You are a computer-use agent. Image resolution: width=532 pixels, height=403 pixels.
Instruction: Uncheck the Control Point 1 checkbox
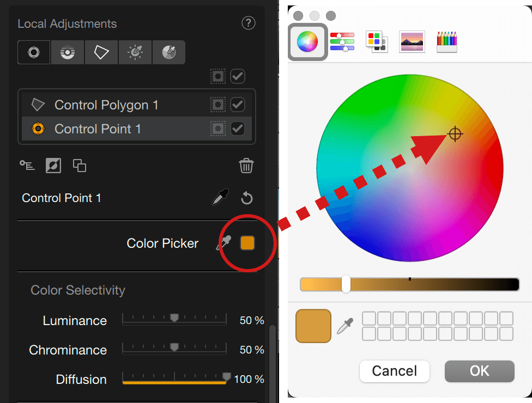238,129
